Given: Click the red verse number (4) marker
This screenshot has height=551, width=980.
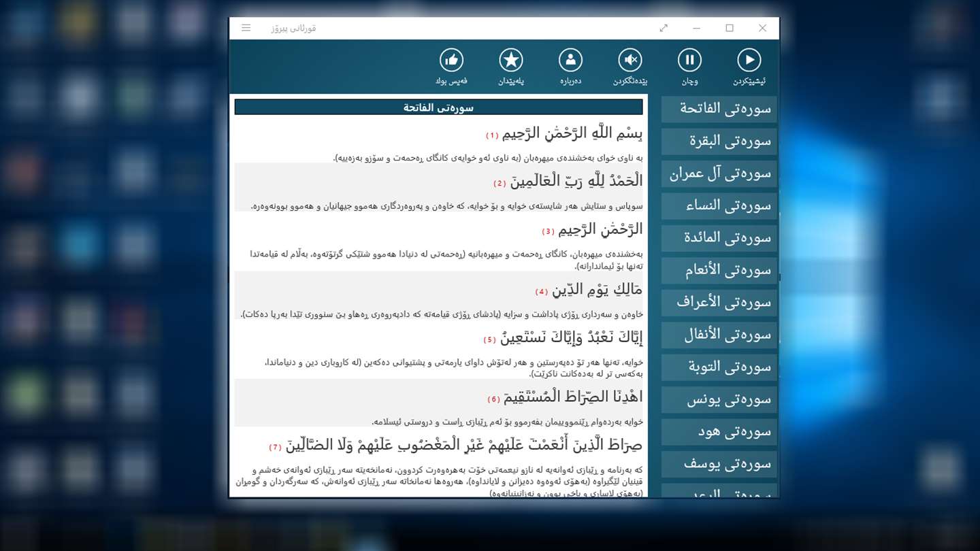Looking at the screenshot, I should [x=542, y=292].
